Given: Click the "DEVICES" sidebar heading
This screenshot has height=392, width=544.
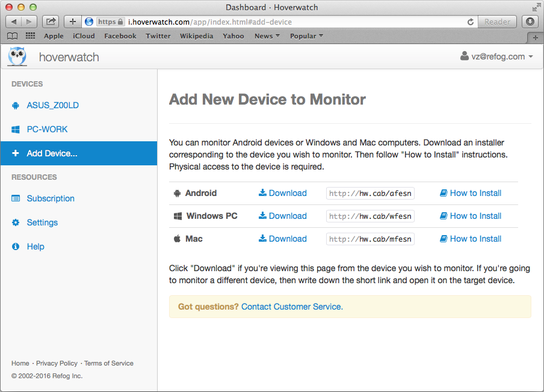Looking at the screenshot, I should point(27,84).
